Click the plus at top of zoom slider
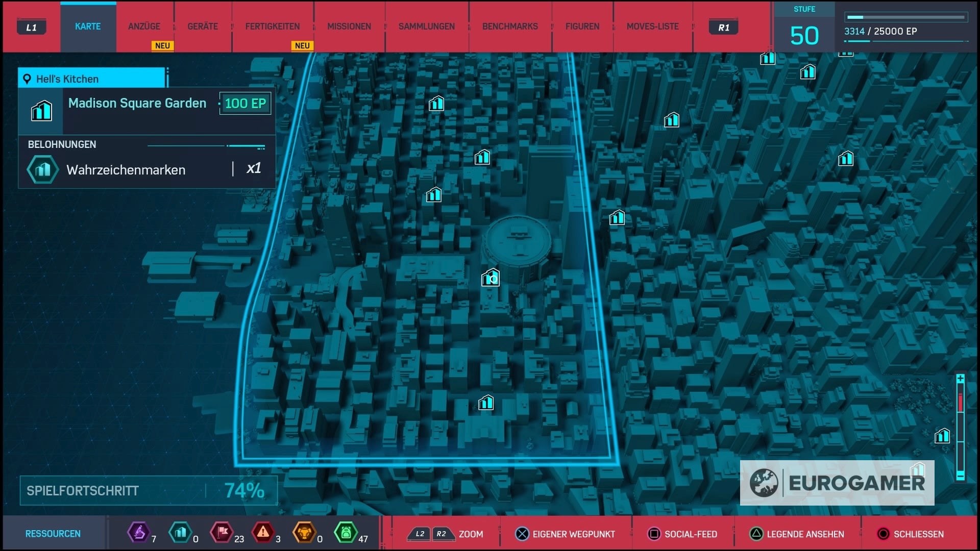This screenshot has width=980, height=551. 960,378
